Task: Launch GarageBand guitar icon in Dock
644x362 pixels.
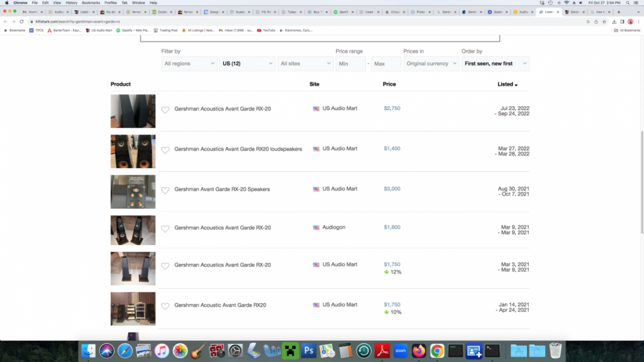Action: [x=198, y=351]
